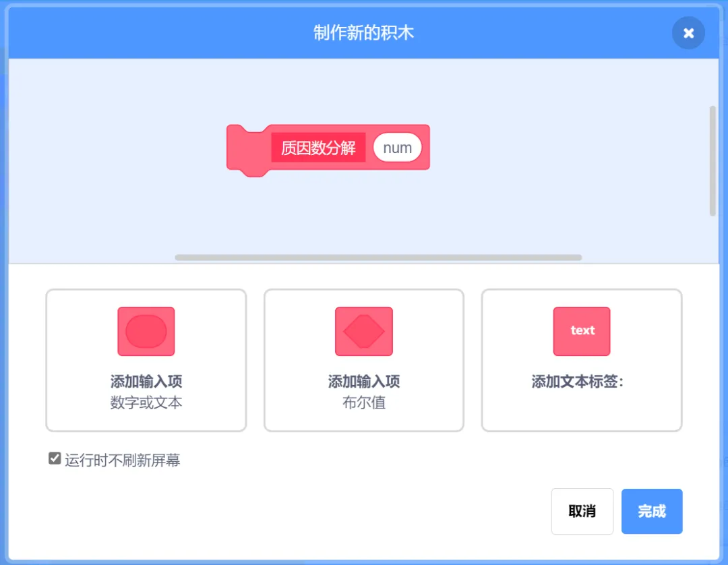Click the 运行时不刷新屏幕 label text
728x565 pixels.
(122, 460)
